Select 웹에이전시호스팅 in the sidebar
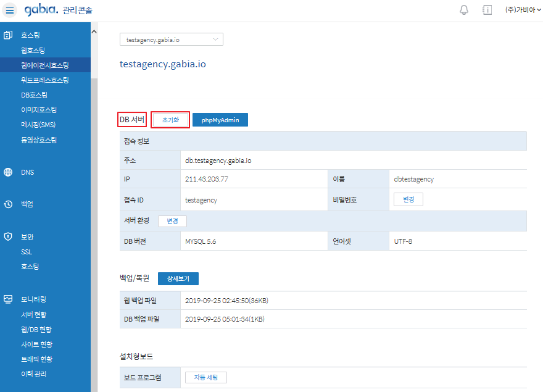543x392 pixels. pos(45,65)
